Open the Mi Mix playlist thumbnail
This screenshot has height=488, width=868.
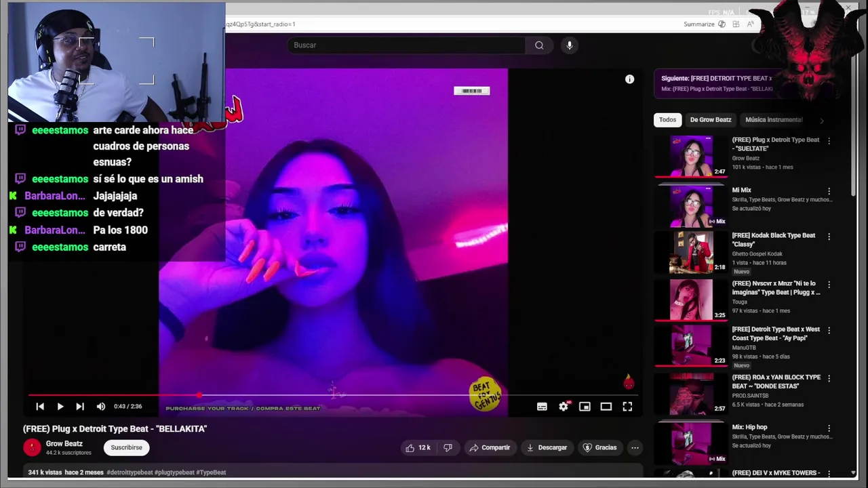691,206
